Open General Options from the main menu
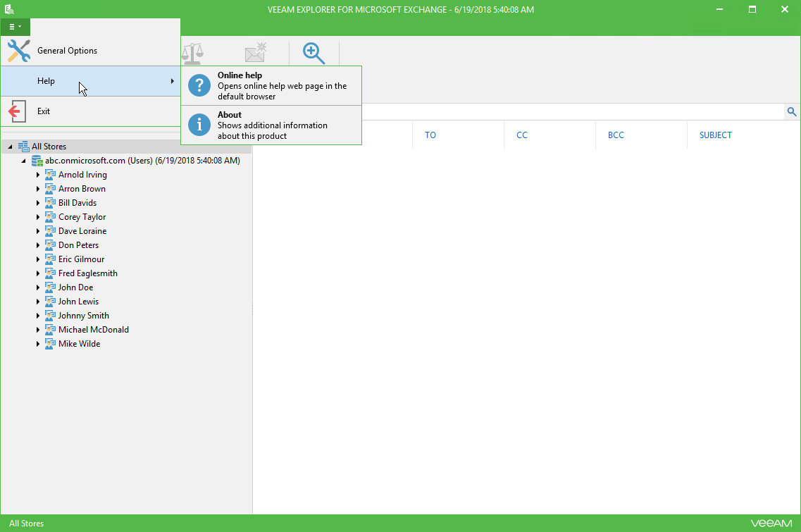801x532 pixels. [x=90, y=51]
